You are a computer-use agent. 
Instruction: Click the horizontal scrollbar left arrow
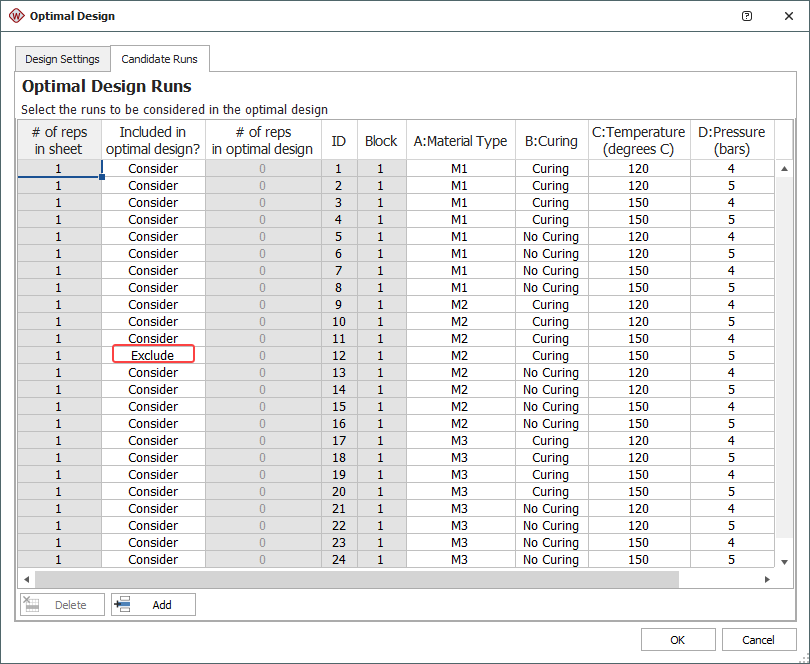tap(26, 580)
